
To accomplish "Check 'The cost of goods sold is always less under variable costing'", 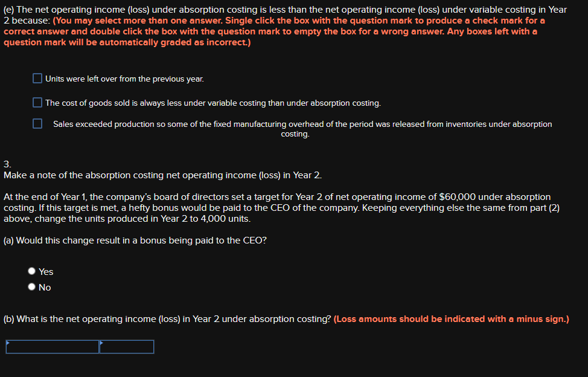I will pyautogui.click(x=37, y=102).
